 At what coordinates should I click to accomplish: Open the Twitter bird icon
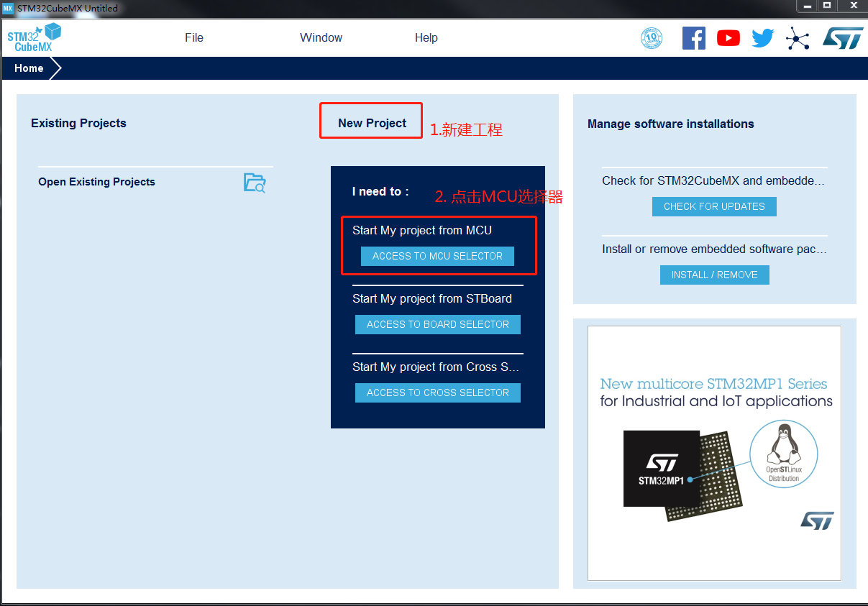click(762, 38)
